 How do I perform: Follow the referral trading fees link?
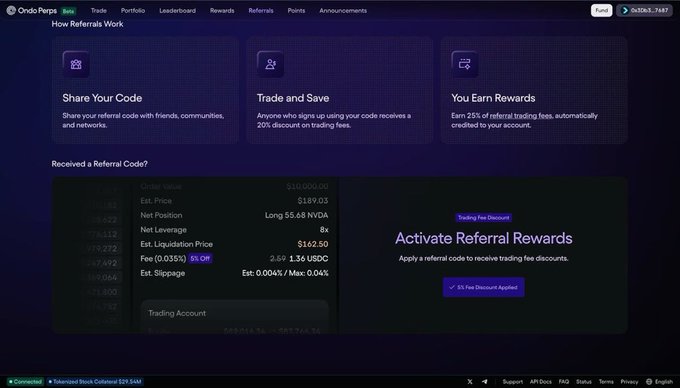pyautogui.click(x=521, y=116)
